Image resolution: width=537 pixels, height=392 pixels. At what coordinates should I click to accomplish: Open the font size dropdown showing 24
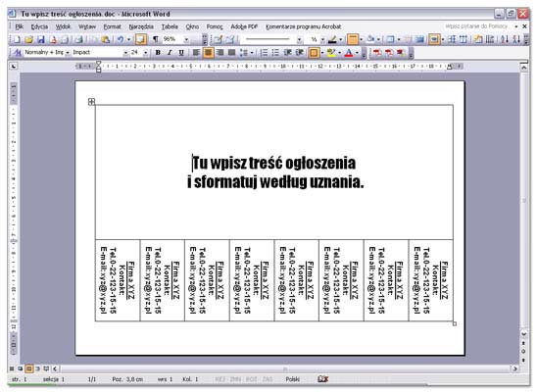click(139, 52)
